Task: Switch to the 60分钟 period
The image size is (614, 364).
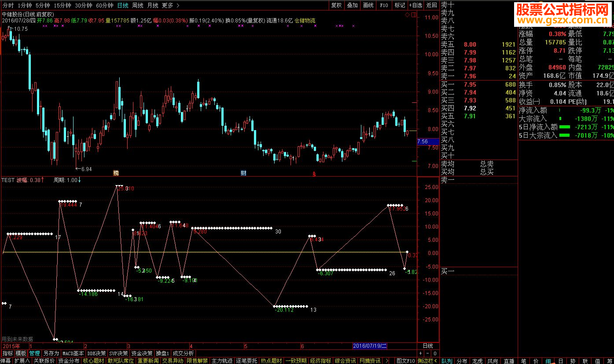Action: click(105, 5)
